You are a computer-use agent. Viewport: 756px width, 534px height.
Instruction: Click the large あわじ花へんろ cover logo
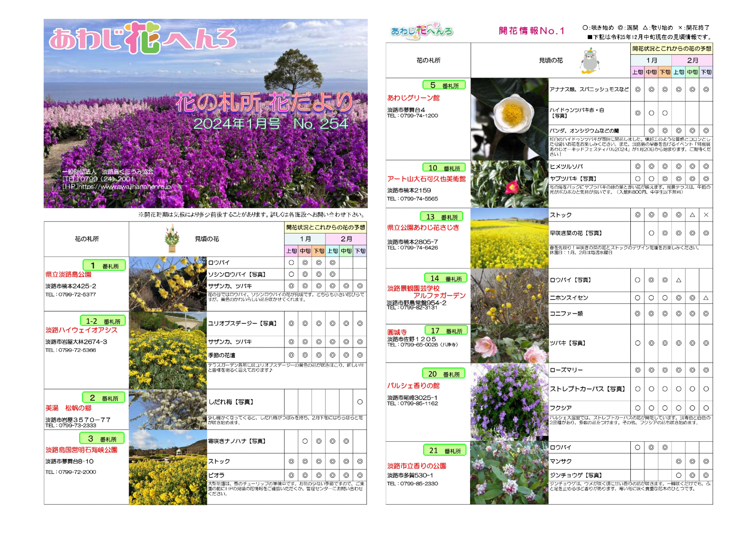point(143,38)
